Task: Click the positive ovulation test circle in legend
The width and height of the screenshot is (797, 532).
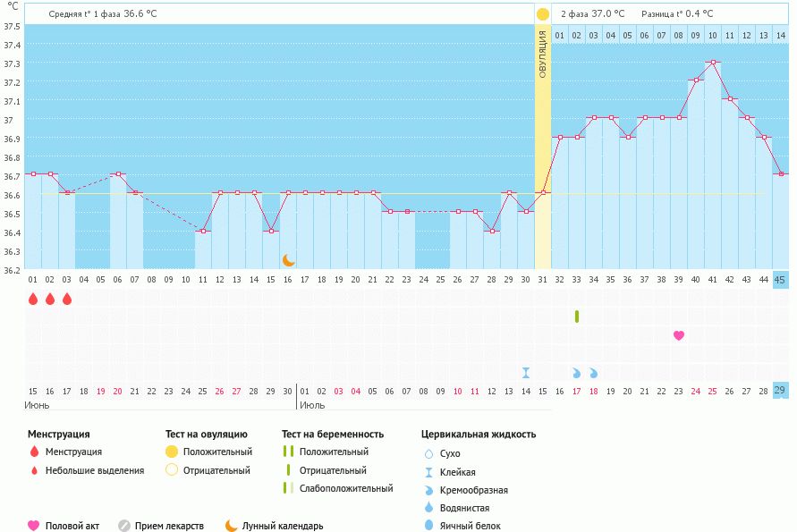Action: tap(172, 452)
